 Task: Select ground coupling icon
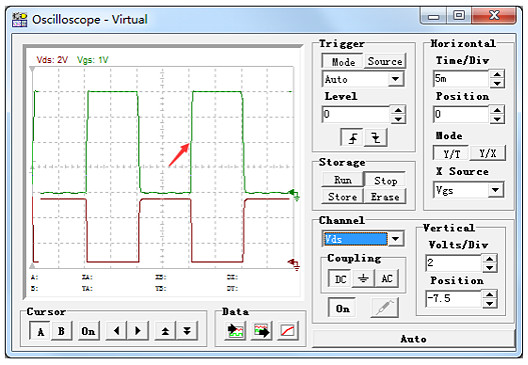click(x=363, y=279)
